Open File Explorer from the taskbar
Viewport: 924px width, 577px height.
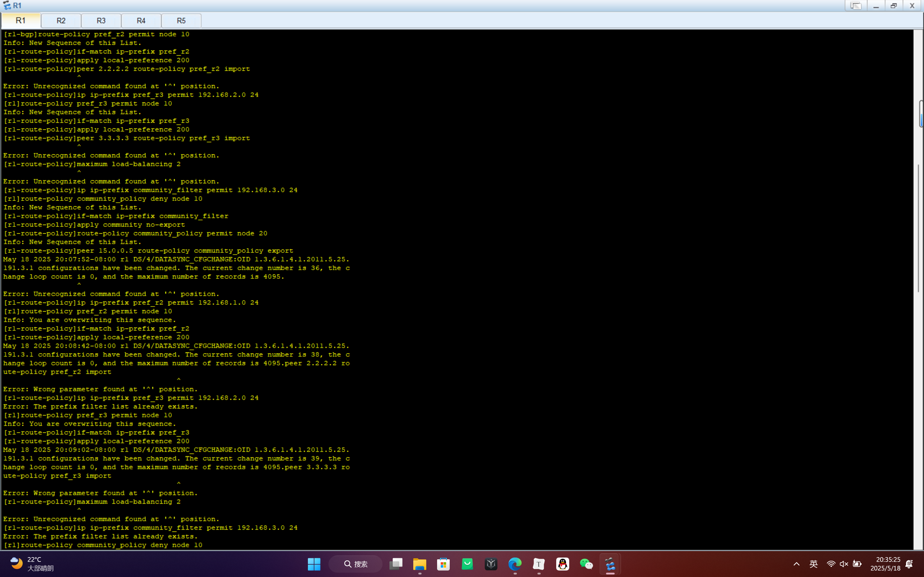420,564
